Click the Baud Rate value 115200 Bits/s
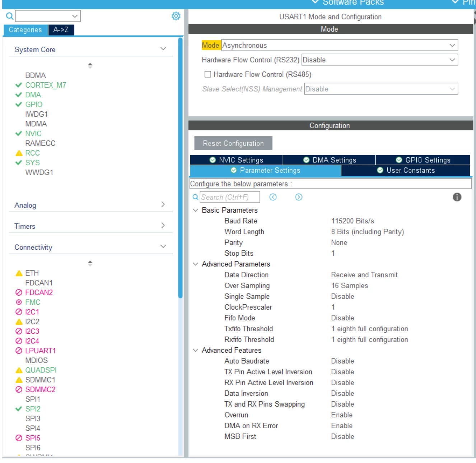The width and height of the screenshot is (476, 463). click(x=353, y=221)
